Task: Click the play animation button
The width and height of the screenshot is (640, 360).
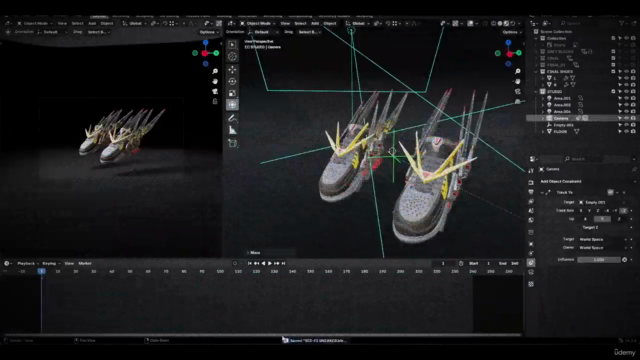Action: point(270,263)
